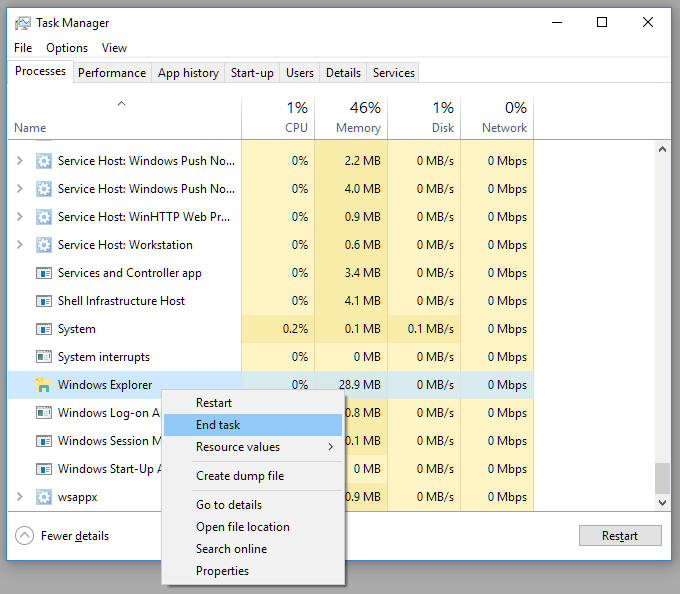This screenshot has height=594, width=680.
Task: Click the Windows Start-Up Application icon
Action: pos(43,469)
